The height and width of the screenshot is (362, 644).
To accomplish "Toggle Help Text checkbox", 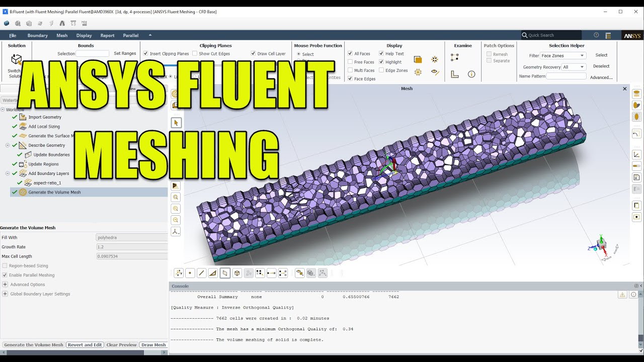I will pyautogui.click(x=381, y=54).
